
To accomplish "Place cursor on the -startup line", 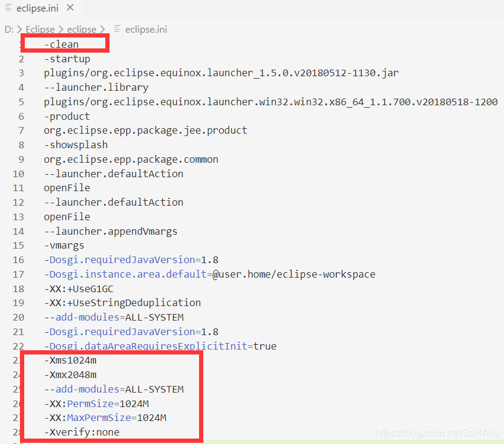I will point(67,59).
